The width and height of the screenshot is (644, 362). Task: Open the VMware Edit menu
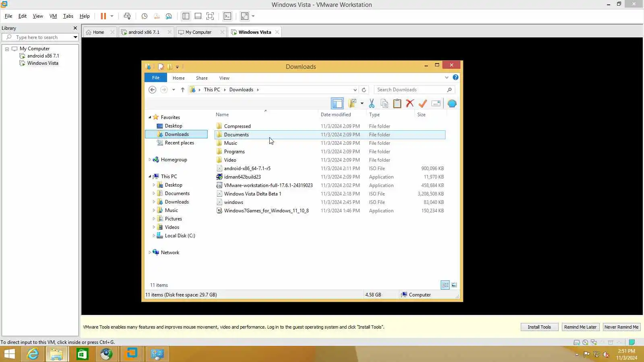[23, 16]
